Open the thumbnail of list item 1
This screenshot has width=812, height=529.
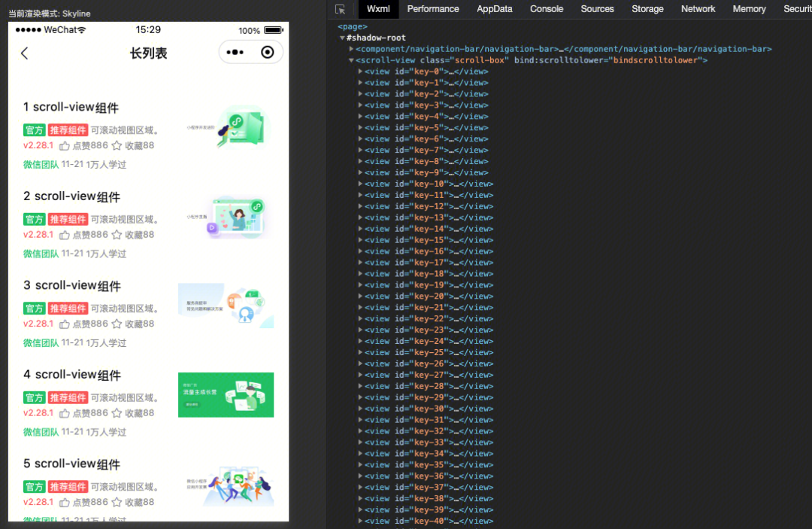[226, 127]
